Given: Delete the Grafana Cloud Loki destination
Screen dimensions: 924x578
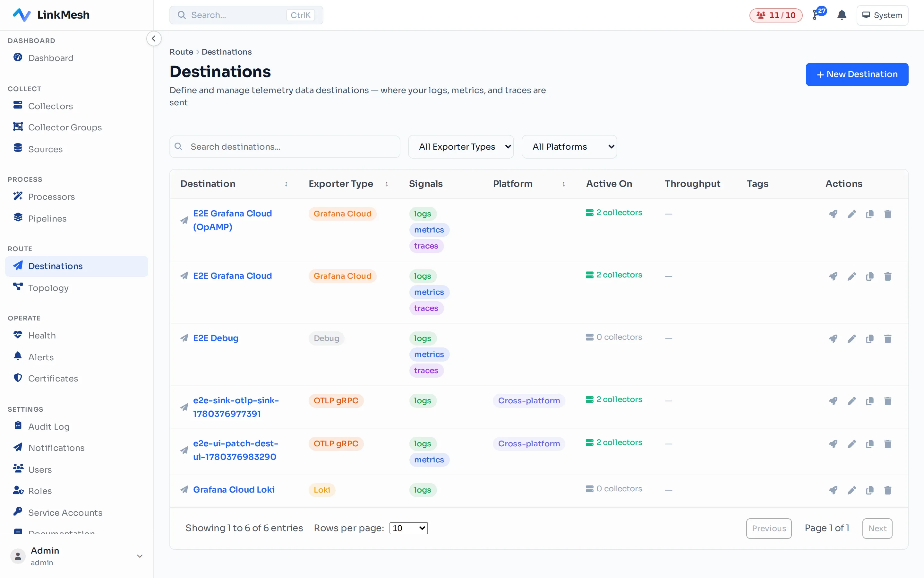Looking at the screenshot, I should click(x=888, y=490).
